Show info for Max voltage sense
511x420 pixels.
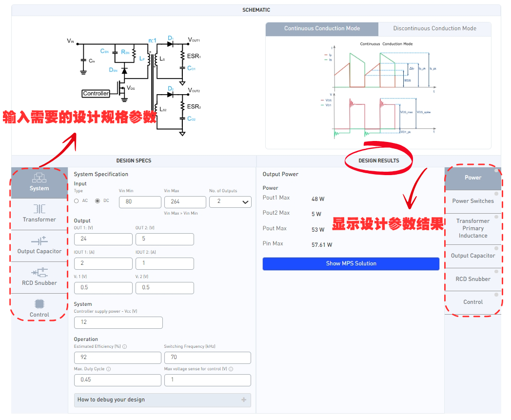pyautogui.click(x=231, y=369)
